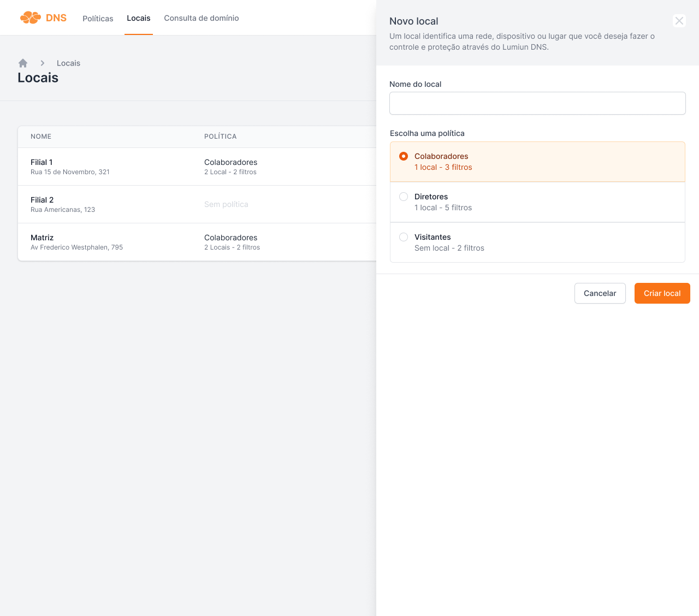Screen dimensions: 699x616
Task: Select the Colaboradores policy radio button
Action: [404, 156]
